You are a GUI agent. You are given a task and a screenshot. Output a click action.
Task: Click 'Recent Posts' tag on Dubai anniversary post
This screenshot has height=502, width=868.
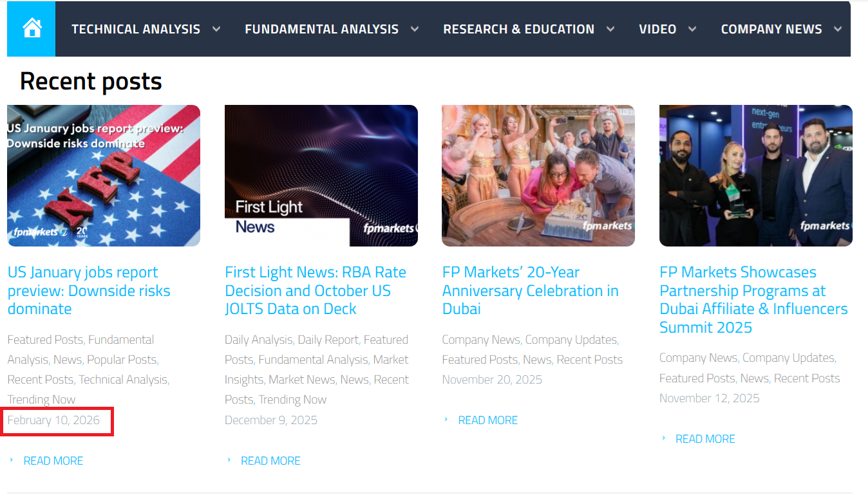tap(590, 360)
